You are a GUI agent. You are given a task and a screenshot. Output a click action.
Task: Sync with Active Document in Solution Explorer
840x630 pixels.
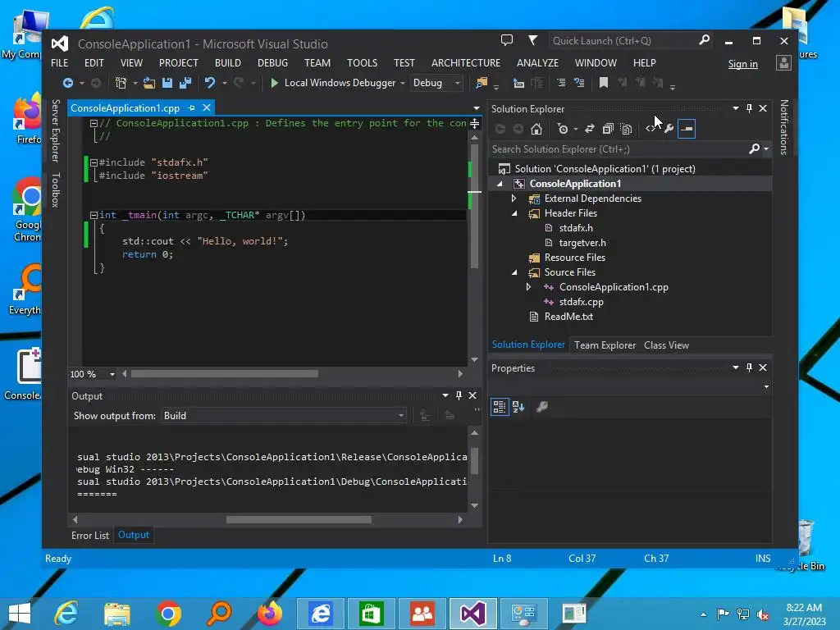(x=589, y=129)
